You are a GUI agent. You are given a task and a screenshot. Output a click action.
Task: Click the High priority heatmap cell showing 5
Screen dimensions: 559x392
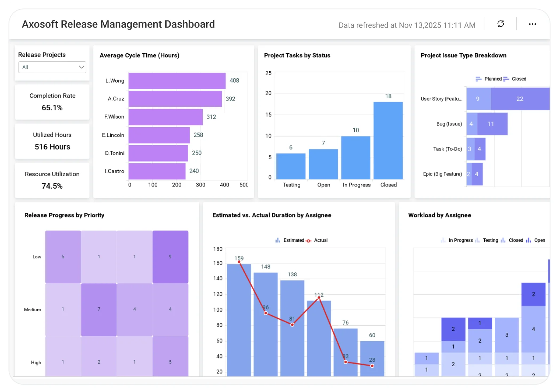coord(170,356)
